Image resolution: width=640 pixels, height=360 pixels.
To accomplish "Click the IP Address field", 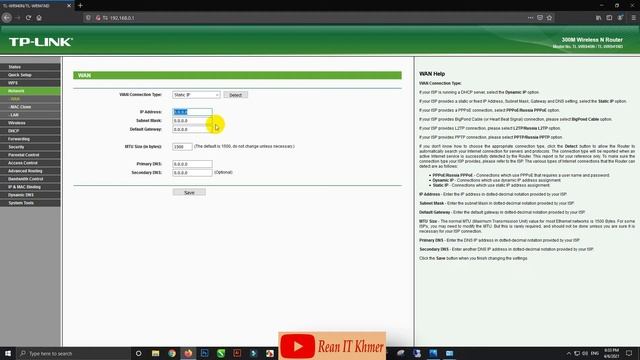I will pyautogui.click(x=192, y=111).
